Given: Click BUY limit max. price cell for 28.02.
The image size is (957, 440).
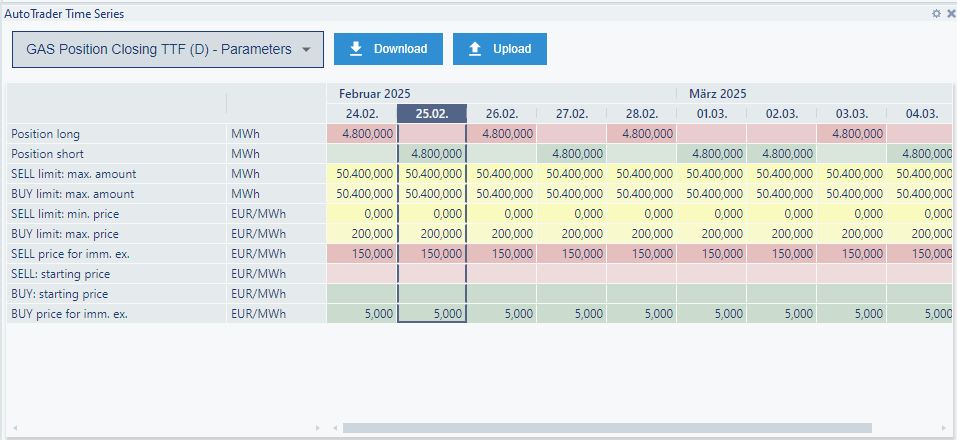Looking at the screenshot, I should tap(641, 234).
